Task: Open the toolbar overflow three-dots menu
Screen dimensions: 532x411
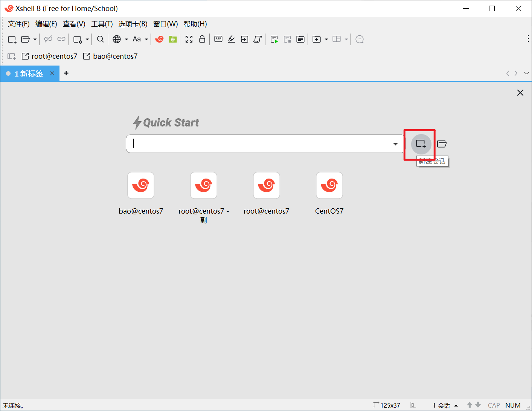Action: tap(528, 38)
